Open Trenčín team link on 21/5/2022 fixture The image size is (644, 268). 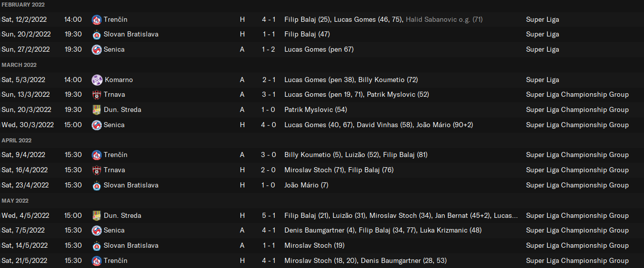point(115,260)
